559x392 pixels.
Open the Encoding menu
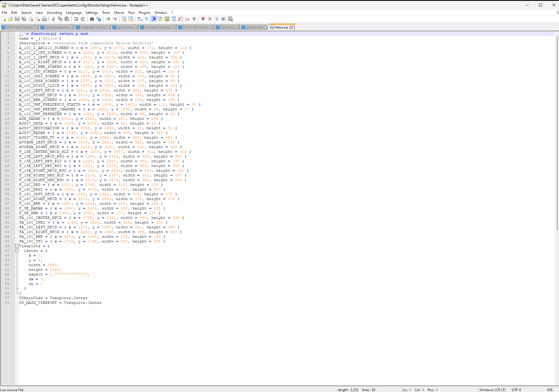(x=55, y=13)
